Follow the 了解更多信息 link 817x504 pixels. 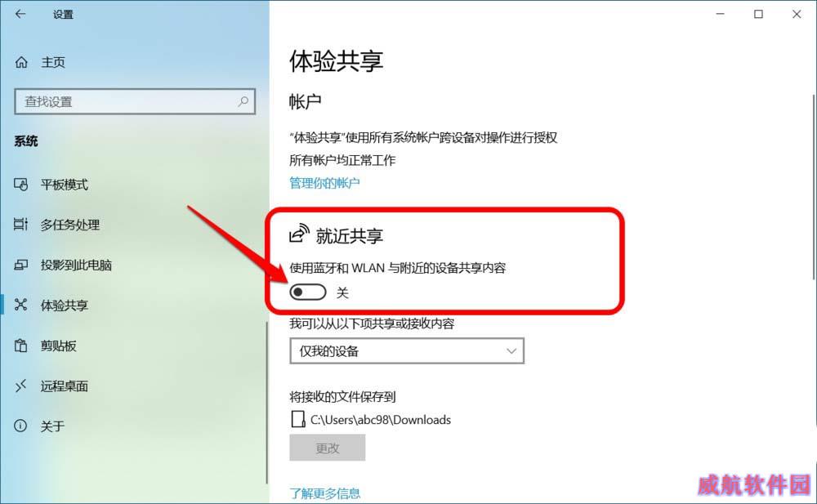tap(324, 493)
